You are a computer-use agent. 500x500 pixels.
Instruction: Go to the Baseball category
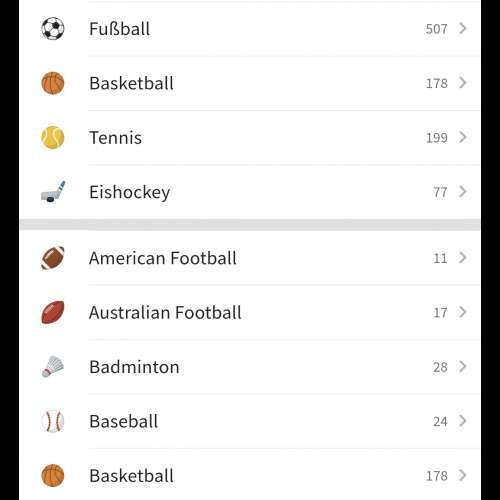point(250,421)
